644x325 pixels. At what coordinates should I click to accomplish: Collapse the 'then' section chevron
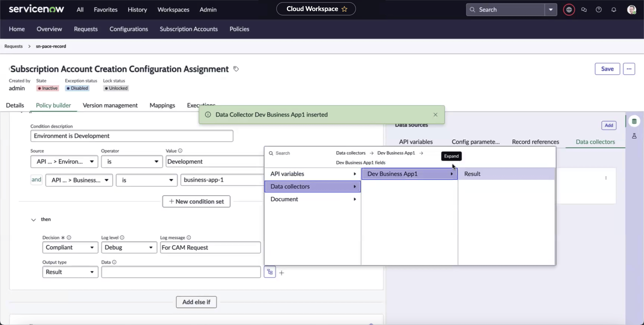coord(33,220)
